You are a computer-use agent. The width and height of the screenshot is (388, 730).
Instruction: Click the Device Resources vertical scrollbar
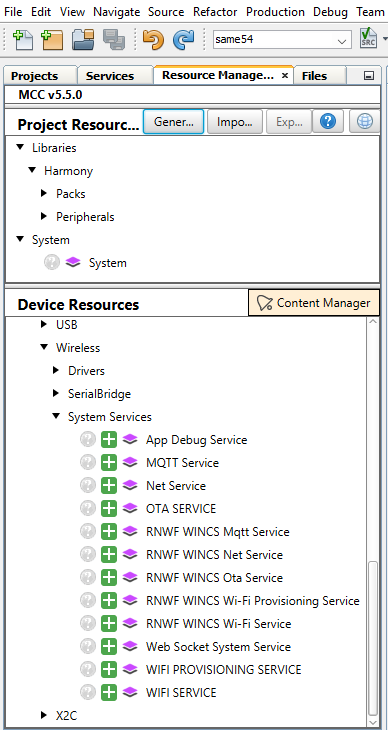tap(373, 639)
